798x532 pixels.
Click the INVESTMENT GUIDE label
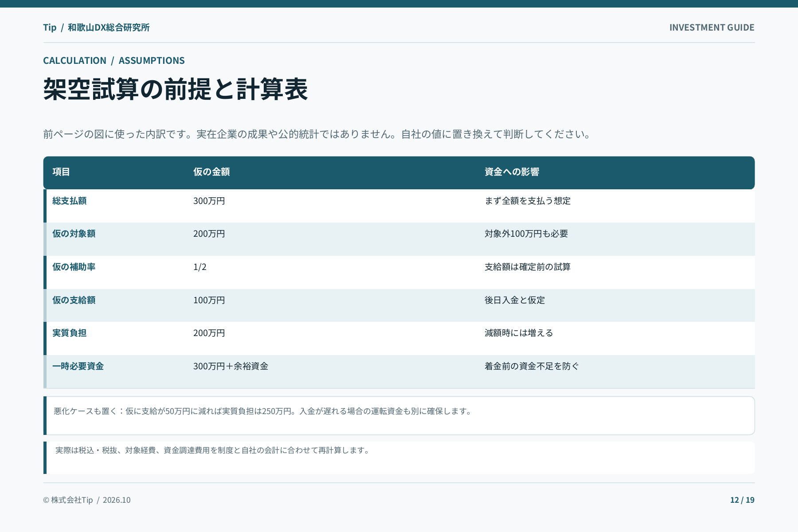[x=712, y=27]
